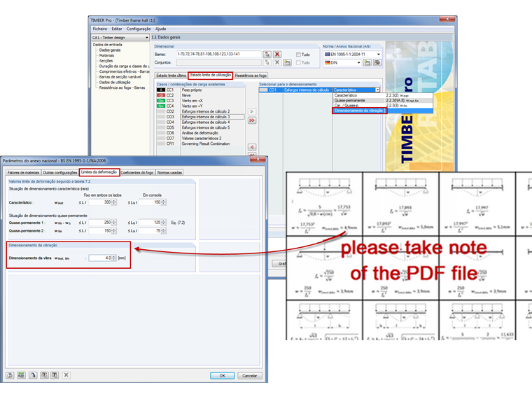Viewport: 532px width, 399px height.
Task: Click Cancelar in the national annex dialog
Action: pyautogui.click(x=249, y=376)
